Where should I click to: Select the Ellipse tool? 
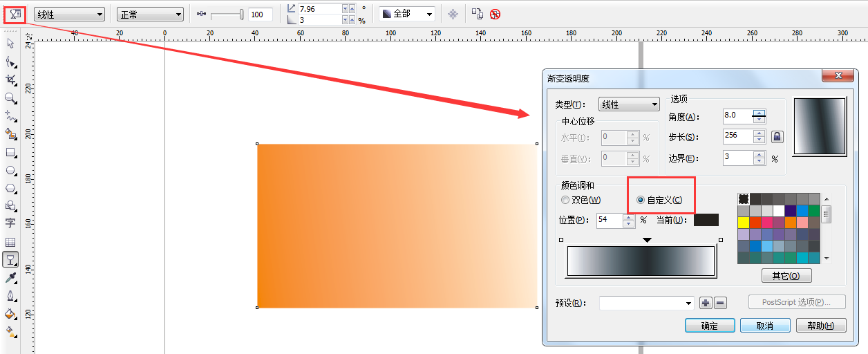click(x=10, y=170)
